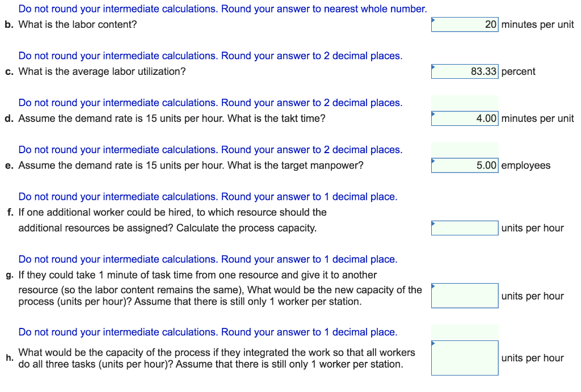Click the empty units per hour box for part g
Image resolution: width=581 pixels, height=392 pixels.
coord(464,296)
